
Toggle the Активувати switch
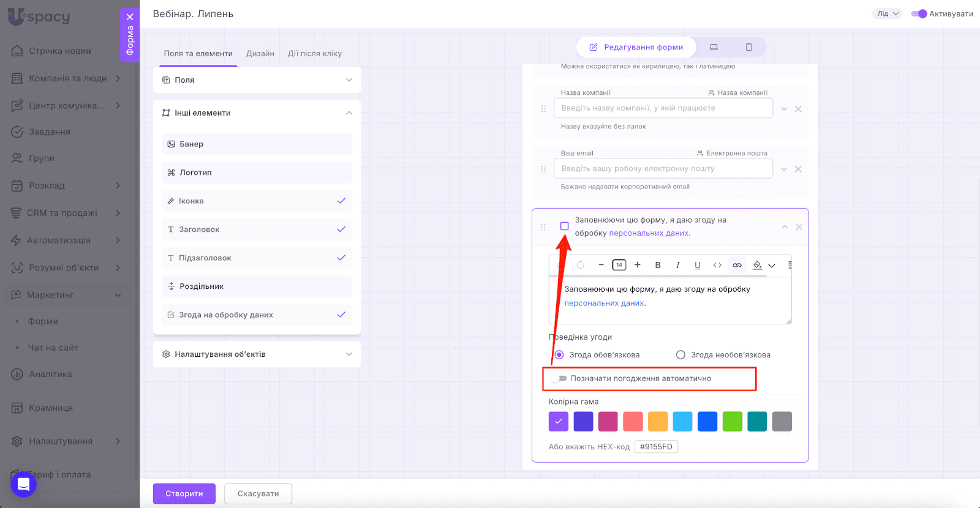919,14
